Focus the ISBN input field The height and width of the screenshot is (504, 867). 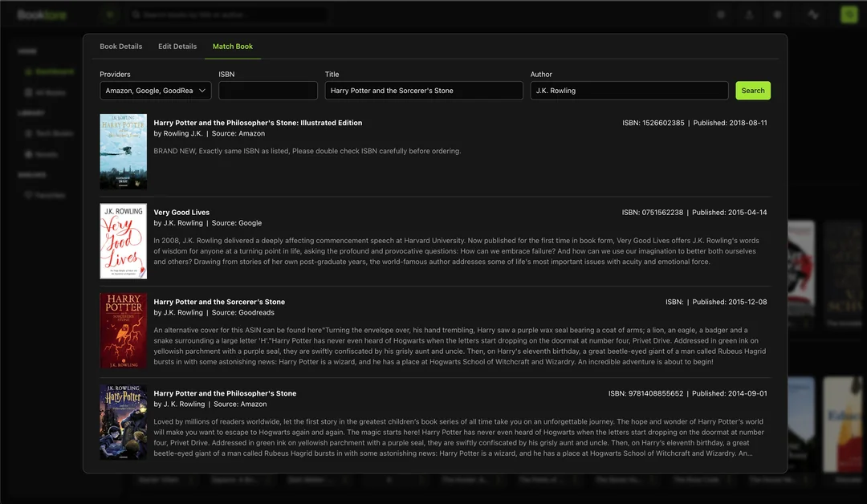[267, 91]
